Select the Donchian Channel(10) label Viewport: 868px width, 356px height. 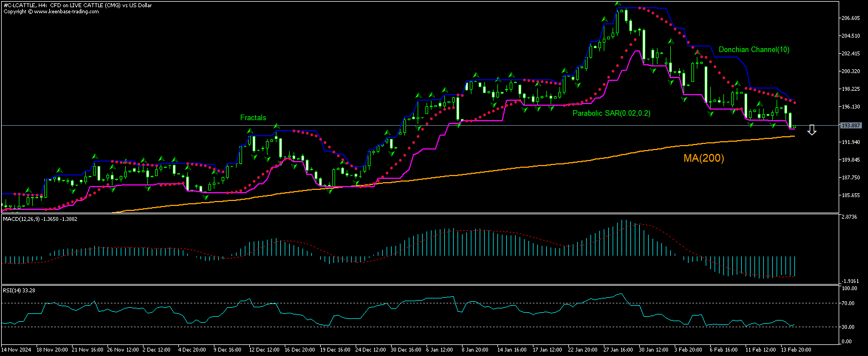tap(754, 50)
